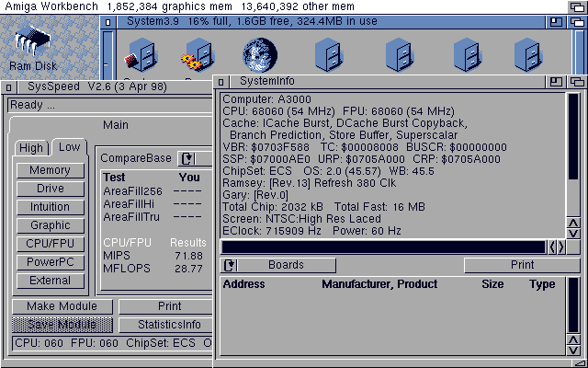The width and height of the screenshot is (588, 368).
Task: Run the Drive test
Action: coord(51,189)
